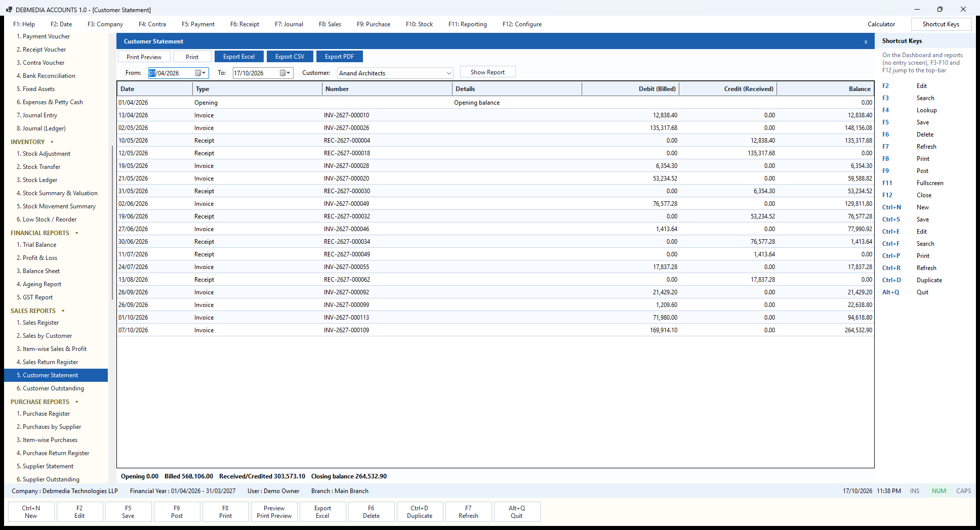Click the Ctrl+N New button
This screenshot has width=980, height=530.
(x=31, y=512)
